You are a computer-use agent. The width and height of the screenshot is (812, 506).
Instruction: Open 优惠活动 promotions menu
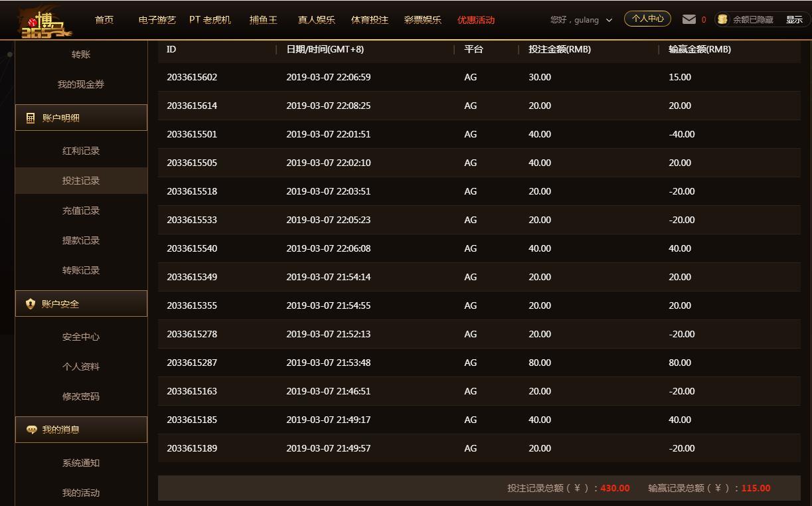[476, 20]
